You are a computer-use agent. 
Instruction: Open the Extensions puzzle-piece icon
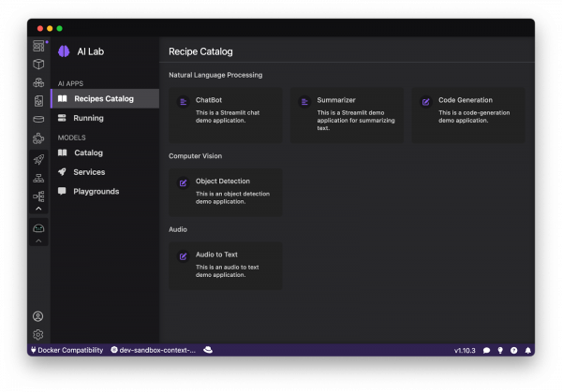(38, 138)
